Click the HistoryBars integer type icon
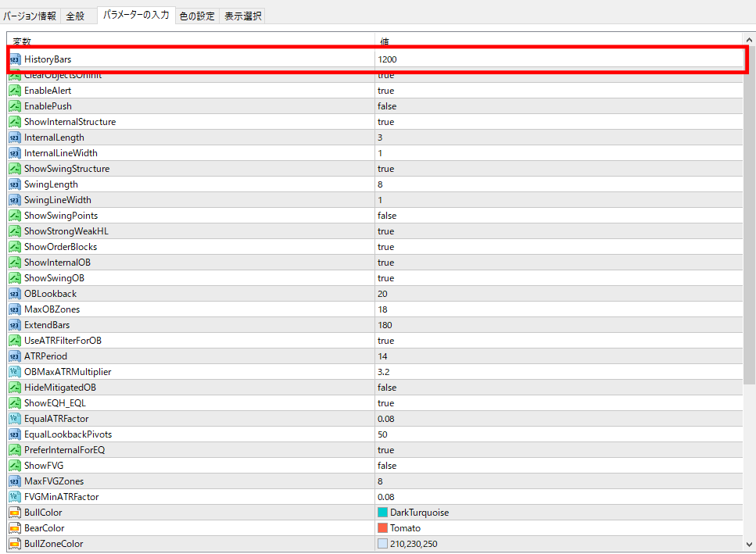 click(x=15, y=59)
